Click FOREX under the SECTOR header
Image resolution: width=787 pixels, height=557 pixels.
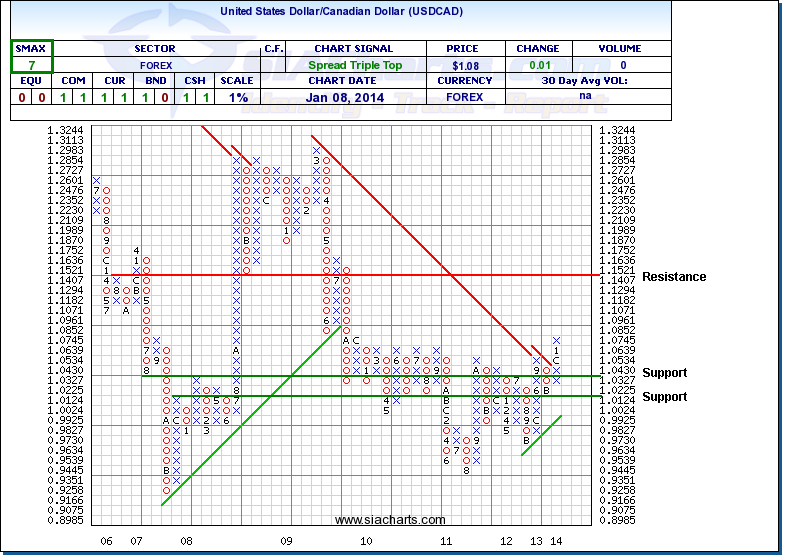tap(154, 65)
